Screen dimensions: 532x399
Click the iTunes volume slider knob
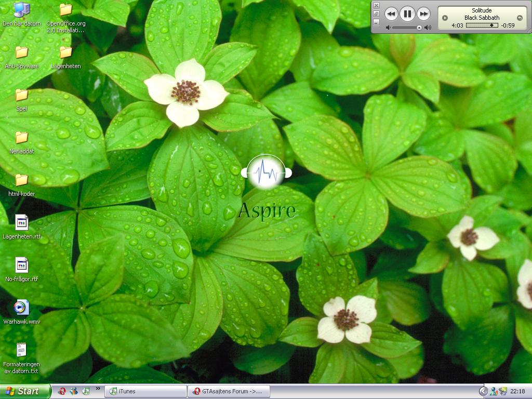pos(419,28)
